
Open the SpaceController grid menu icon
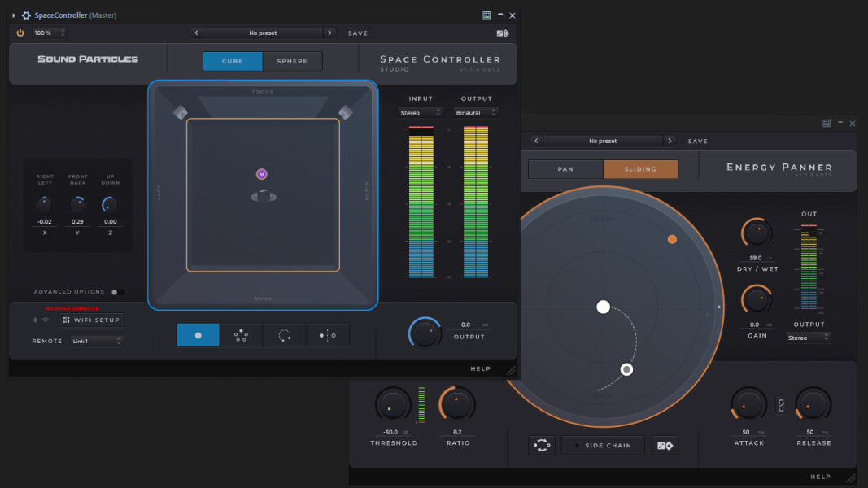[486, 15]
